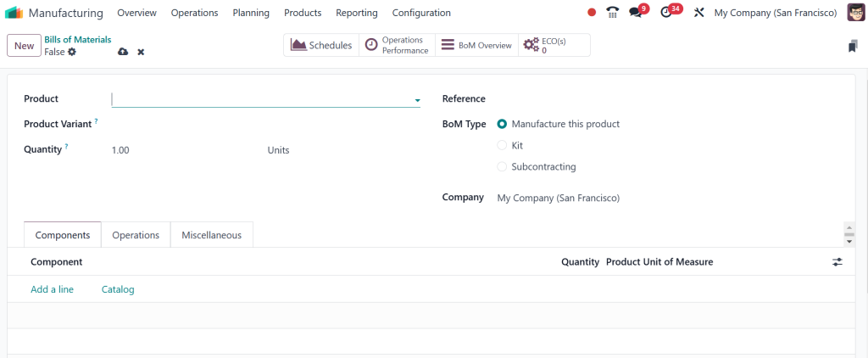Open the Configuration menu
Viewport: 868px width, 358px height.
pyautogui.click(x=421, y=12)
